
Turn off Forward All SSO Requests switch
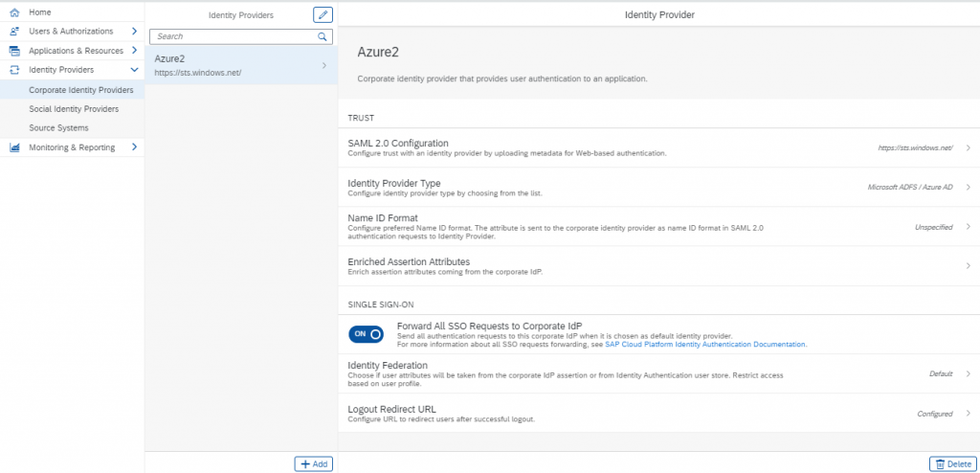[367, 334]
